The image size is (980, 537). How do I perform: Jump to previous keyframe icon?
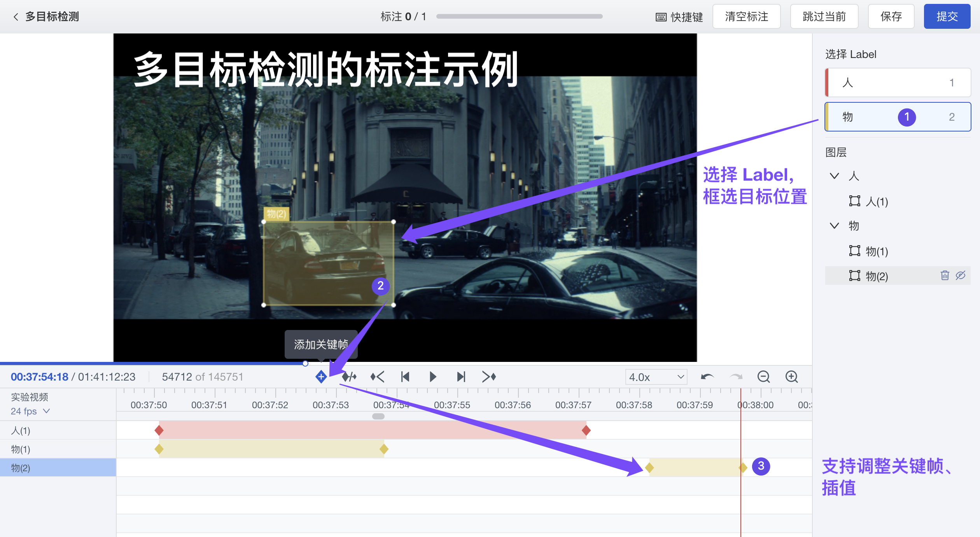tap(377, 377)
